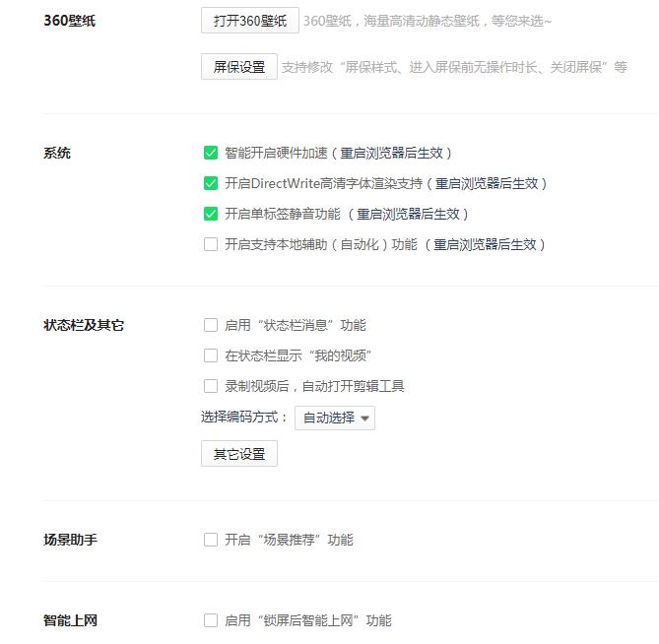Screen dimensions: 659x644
Task: Click the 支持修改"屏保样式 description text
Action: (x=454, y=67)
